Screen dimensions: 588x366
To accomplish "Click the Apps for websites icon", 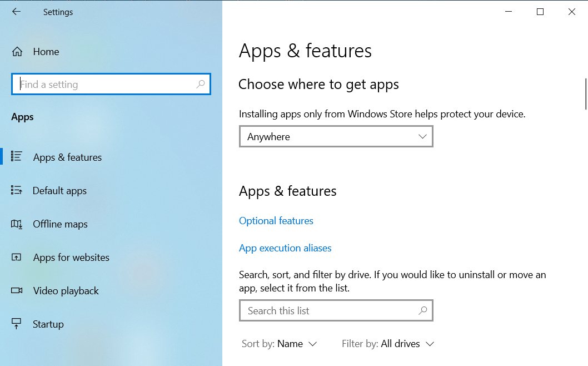I will coord(17,258).
